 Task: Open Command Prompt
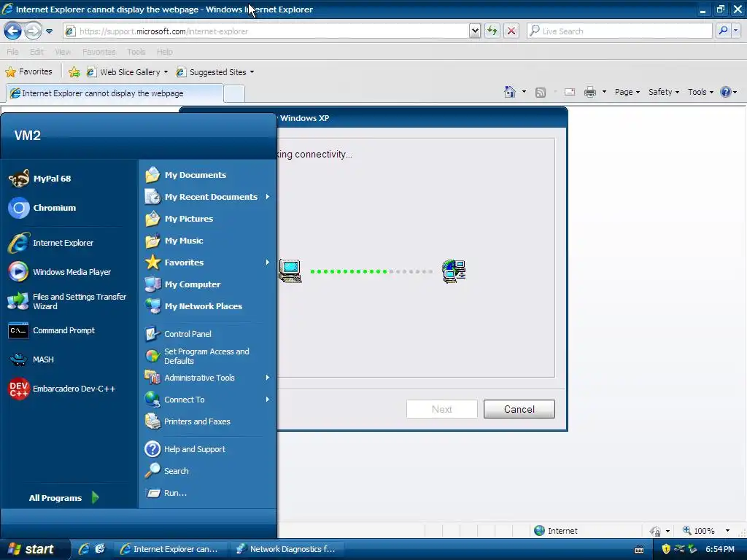pos(52,330)
